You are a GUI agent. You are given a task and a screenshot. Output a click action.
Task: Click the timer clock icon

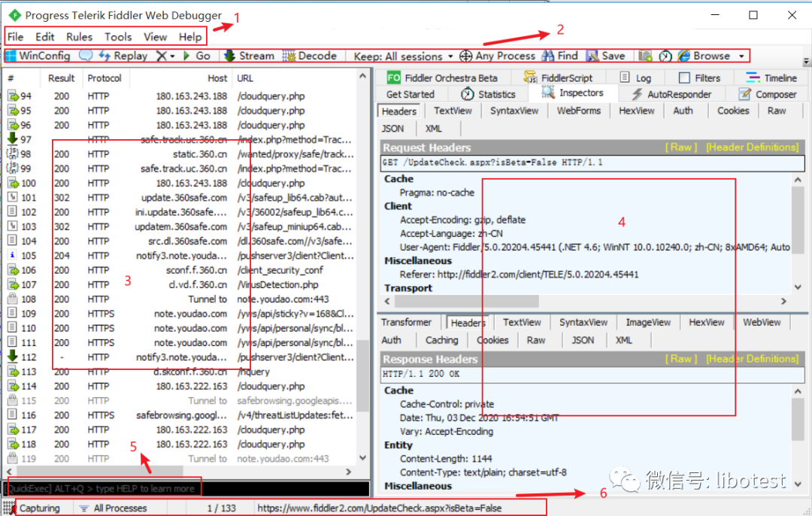coord(665,56)
